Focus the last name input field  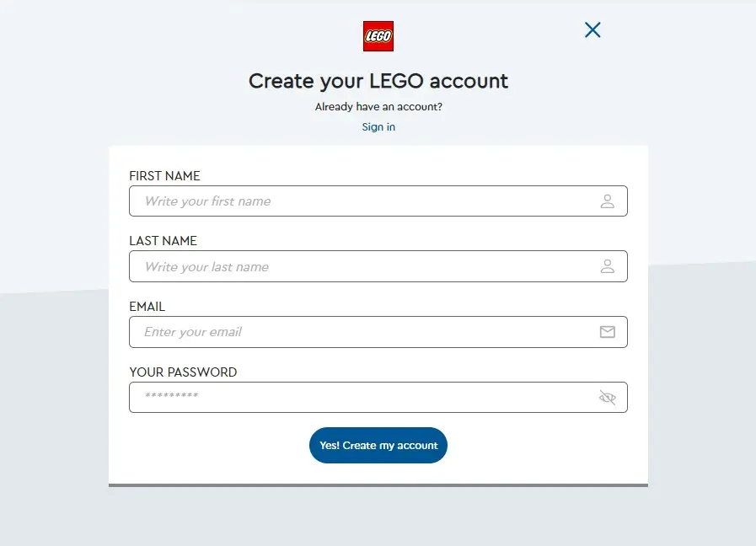point(378,266)
